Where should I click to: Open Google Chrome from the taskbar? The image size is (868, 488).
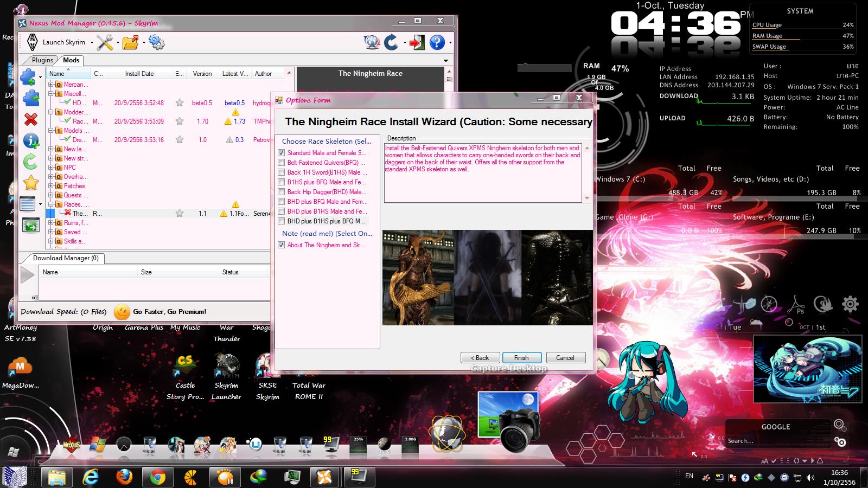point(158,477)
